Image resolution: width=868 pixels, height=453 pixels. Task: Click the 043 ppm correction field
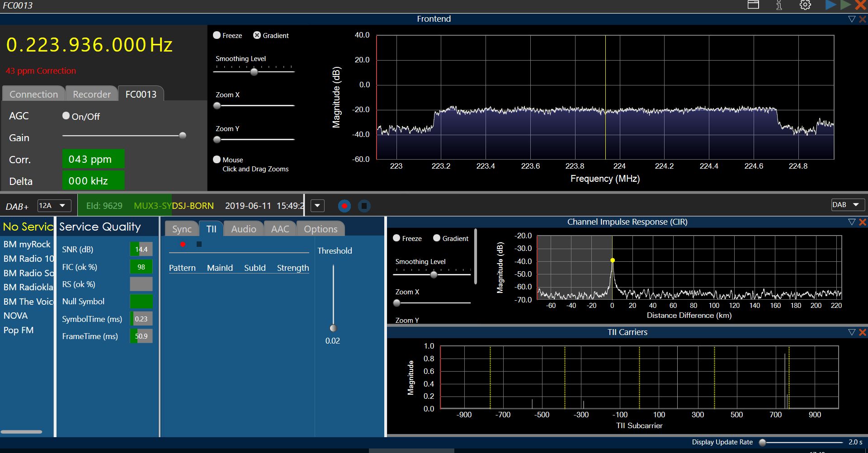point(93,159)
